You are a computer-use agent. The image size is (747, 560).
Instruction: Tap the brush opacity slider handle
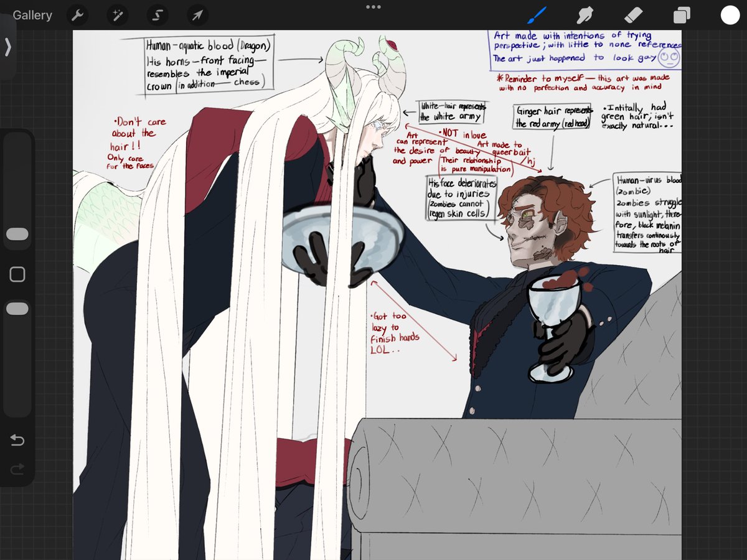17,309
